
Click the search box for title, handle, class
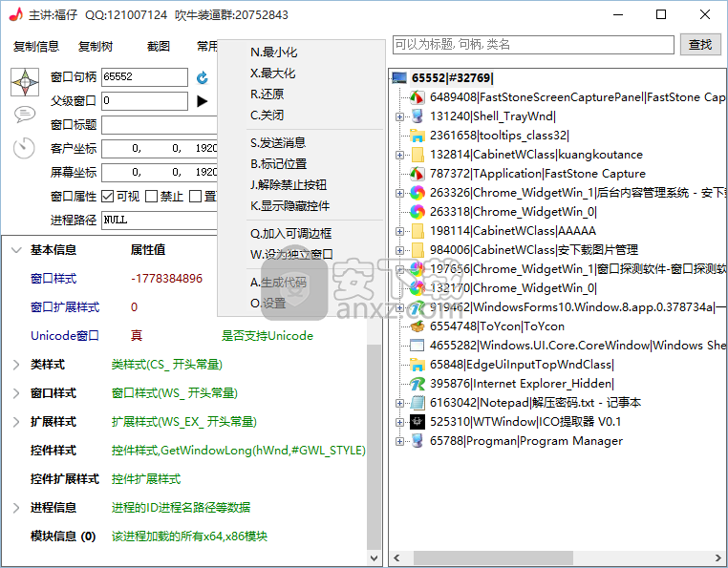533,45
